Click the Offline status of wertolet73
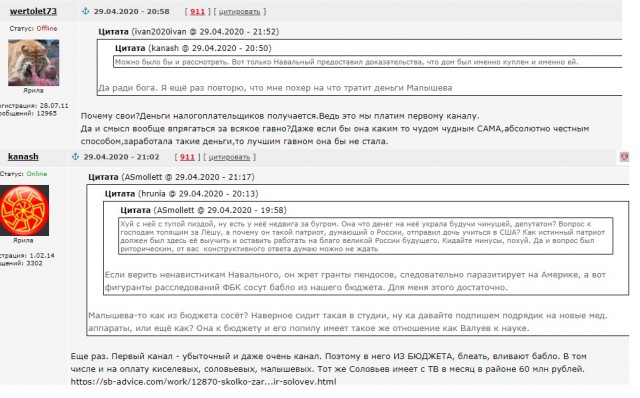Viewport: 640px width, 398px height. tap(47, 28)
